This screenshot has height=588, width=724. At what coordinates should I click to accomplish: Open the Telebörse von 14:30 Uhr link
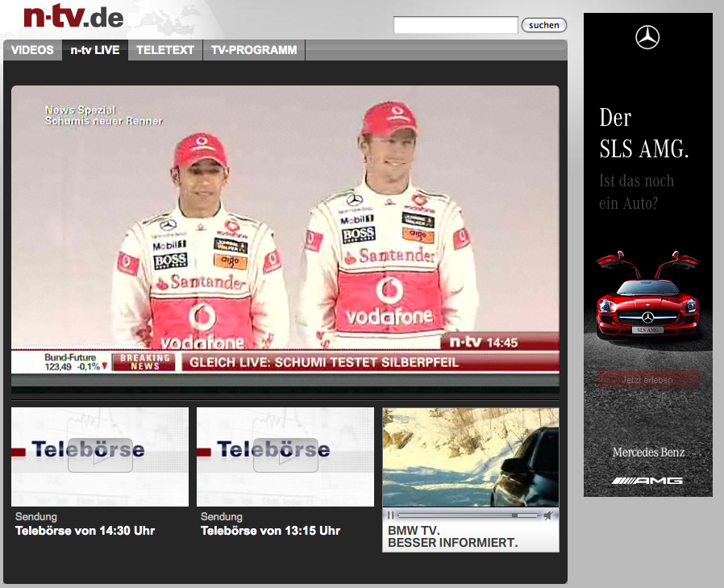coord(85,531)
